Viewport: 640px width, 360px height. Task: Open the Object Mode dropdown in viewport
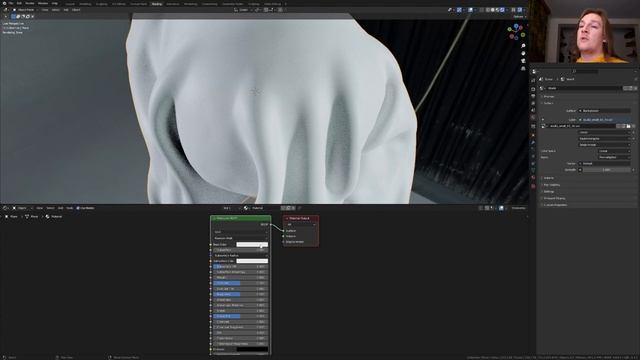pos(26,9)
